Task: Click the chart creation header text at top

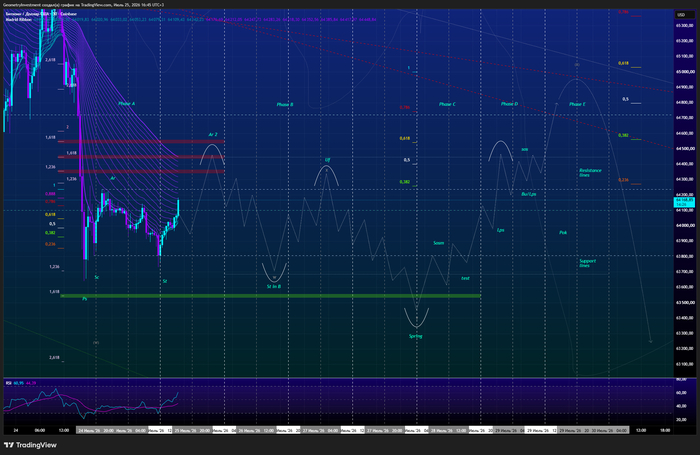Action: point(83,4)
